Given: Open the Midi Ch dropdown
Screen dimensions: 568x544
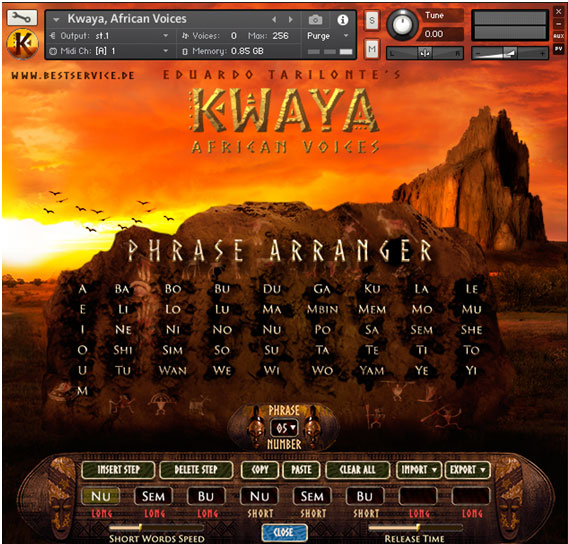Looking at the screenshot, I should point(166,51).
